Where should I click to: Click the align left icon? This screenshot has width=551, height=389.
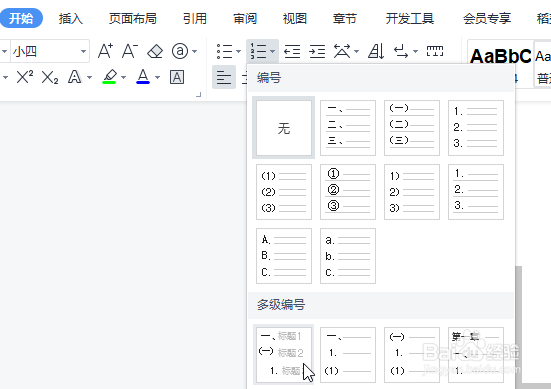(x=224, y=77)
